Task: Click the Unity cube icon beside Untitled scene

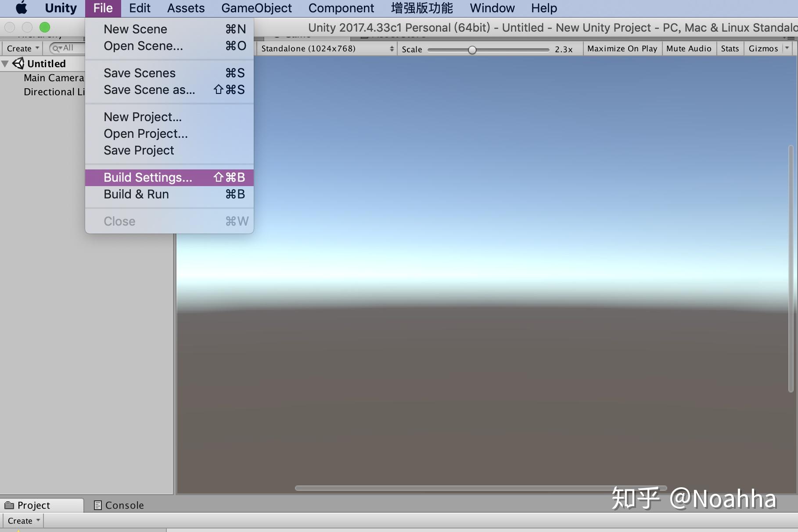Action: pos(18,63)
